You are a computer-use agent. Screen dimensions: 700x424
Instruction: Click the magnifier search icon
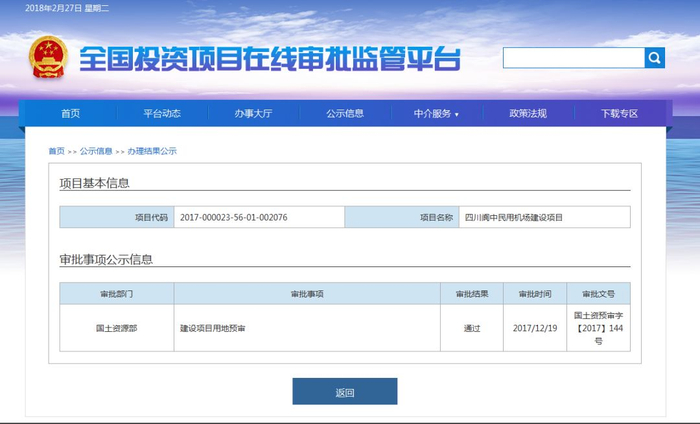point(654,58)
